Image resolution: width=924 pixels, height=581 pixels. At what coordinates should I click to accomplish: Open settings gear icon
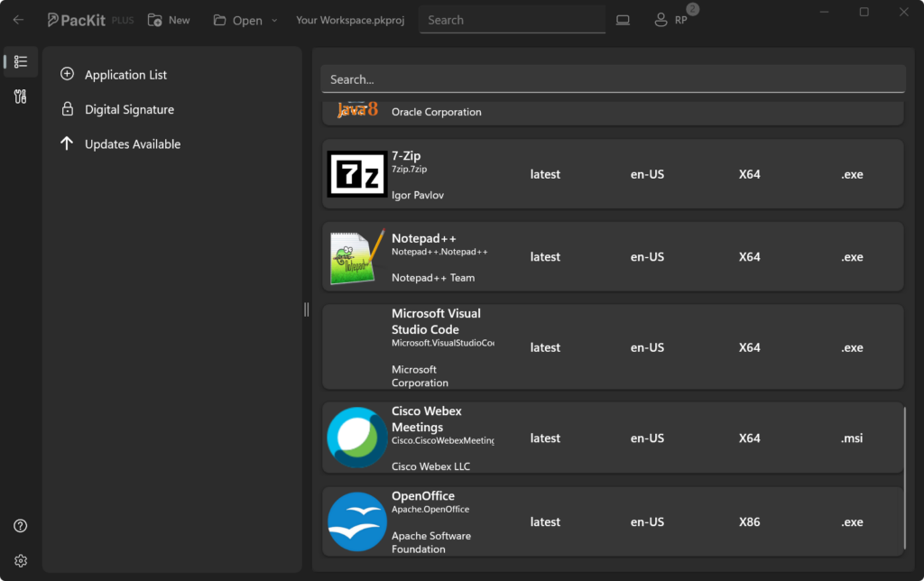pos(21,560)
